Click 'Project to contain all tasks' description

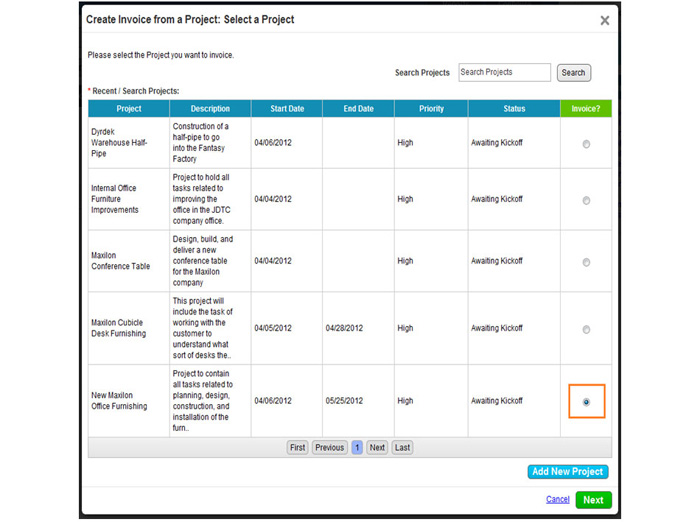pyautogui.click(x=203, y=401)
